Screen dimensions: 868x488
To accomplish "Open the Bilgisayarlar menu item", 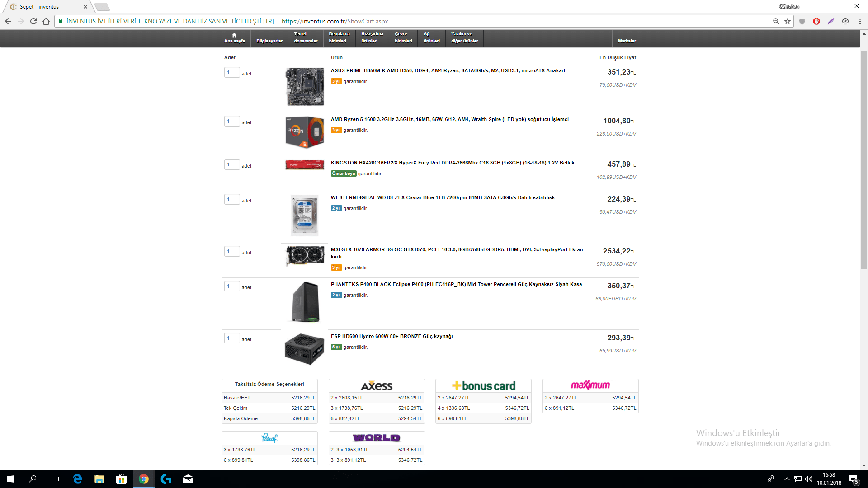I will (269, 41).
